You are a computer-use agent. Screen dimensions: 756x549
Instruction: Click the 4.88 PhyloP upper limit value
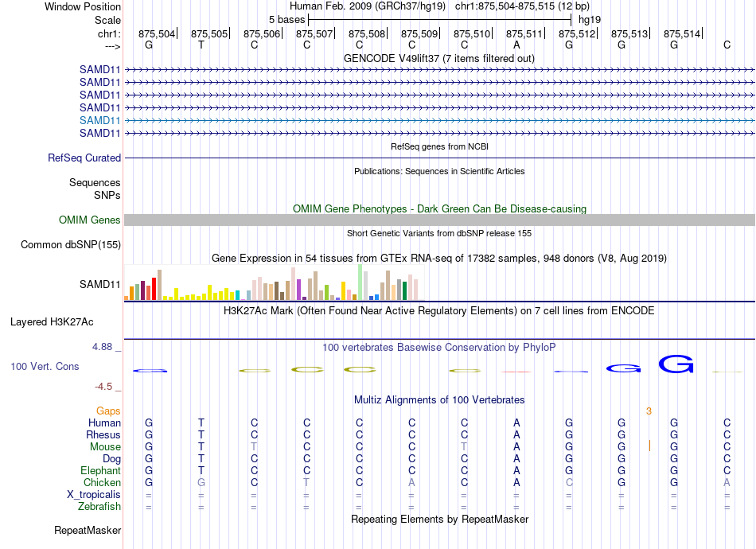tap(102, 347)
